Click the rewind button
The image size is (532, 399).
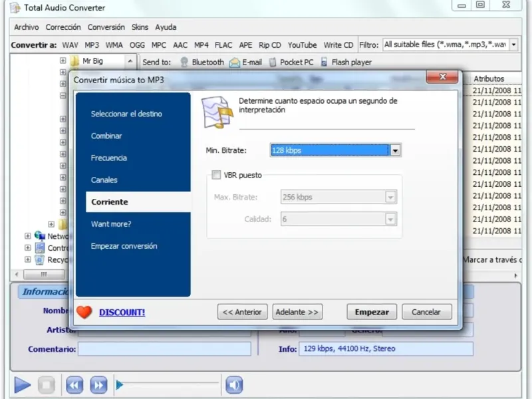(x=74, y=385)
